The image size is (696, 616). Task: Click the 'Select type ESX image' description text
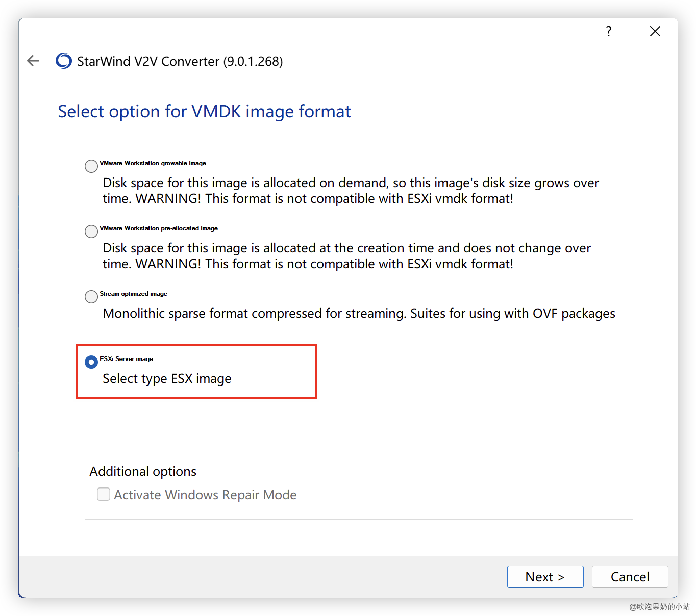167,379
